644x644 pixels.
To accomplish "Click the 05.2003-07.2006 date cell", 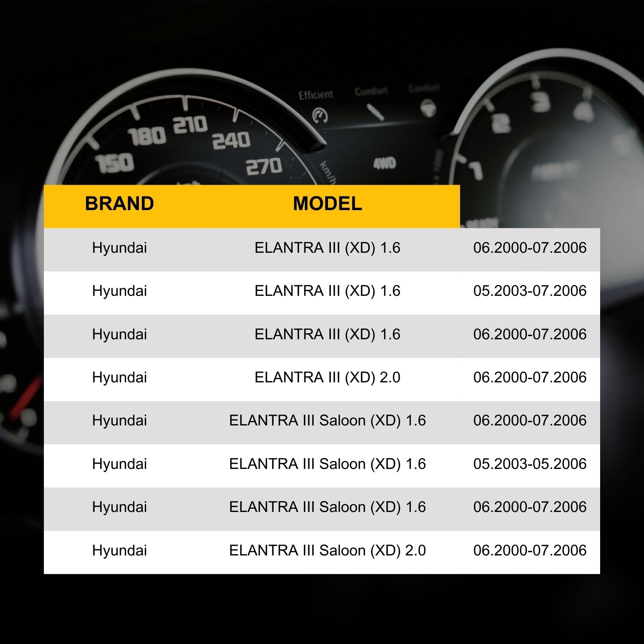I will (530, 291).
